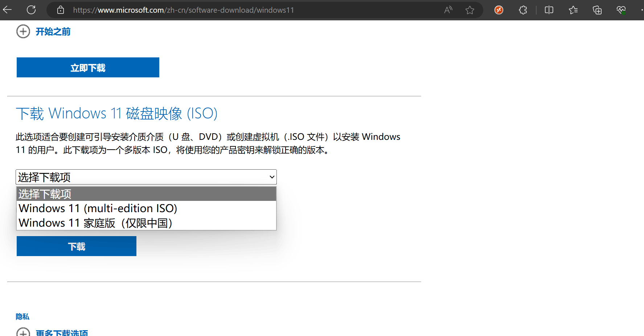Click the 下载 button
The width and height of the screenshot is (644, 336).
tap(77, 246)
